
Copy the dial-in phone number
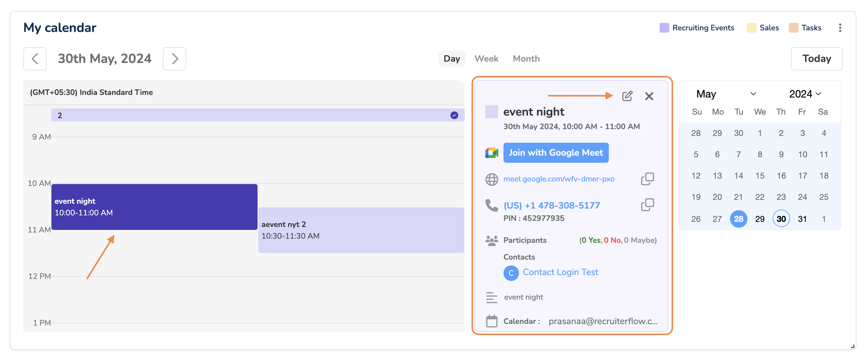[647, 205]
